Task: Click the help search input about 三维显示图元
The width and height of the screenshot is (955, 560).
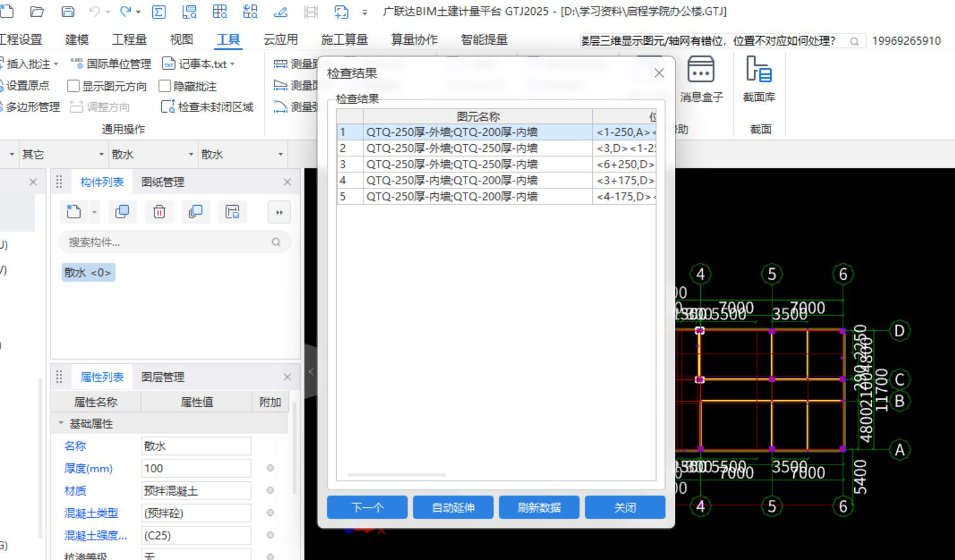Action: tap(710, 41)
